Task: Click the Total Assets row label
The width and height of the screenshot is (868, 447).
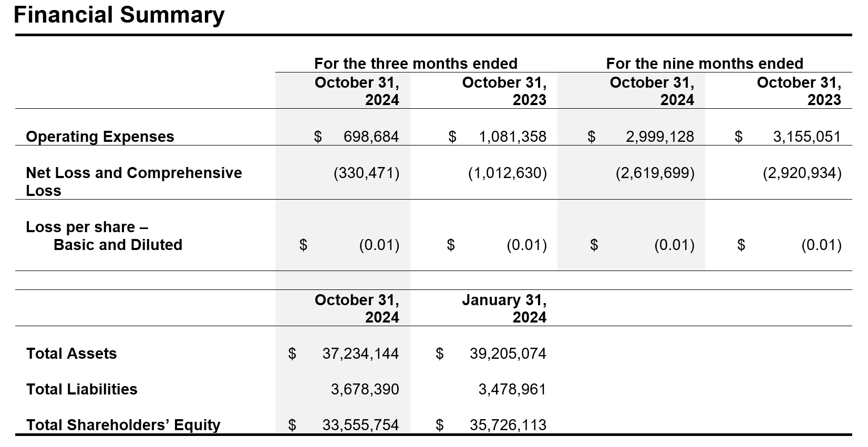Action: point(71,354)
